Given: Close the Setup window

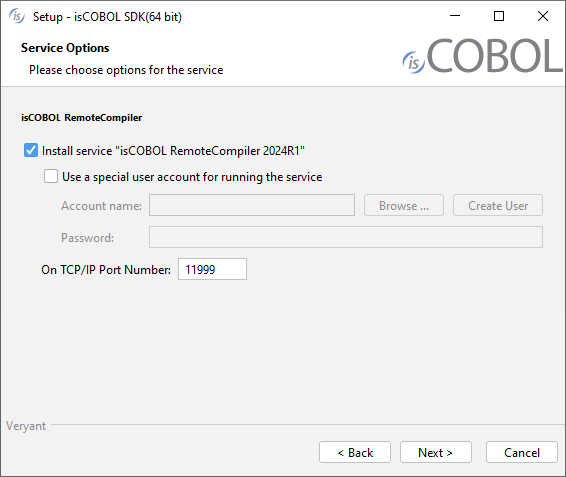Looking at the screenshot, I should click(543, 16).
